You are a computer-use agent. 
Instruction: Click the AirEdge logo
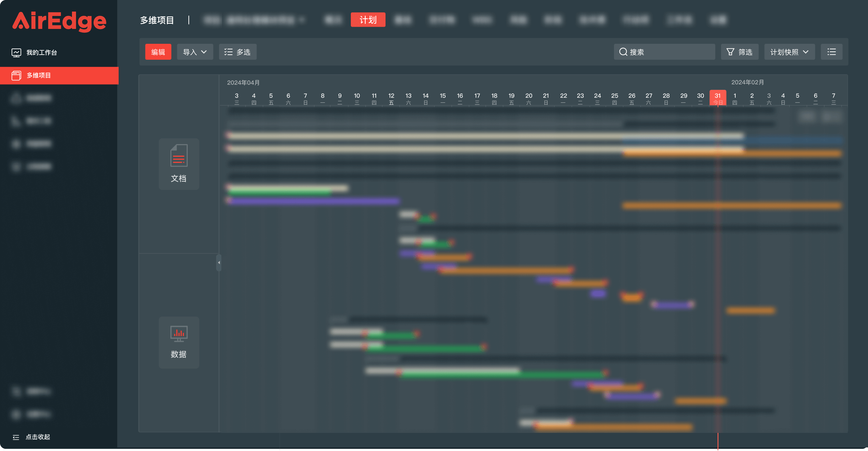(x=59, y=21)
